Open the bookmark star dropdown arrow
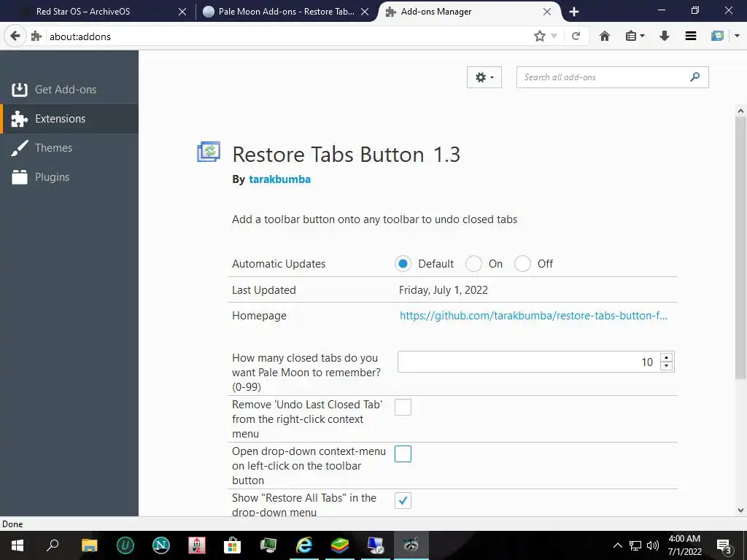 point(554,36)
